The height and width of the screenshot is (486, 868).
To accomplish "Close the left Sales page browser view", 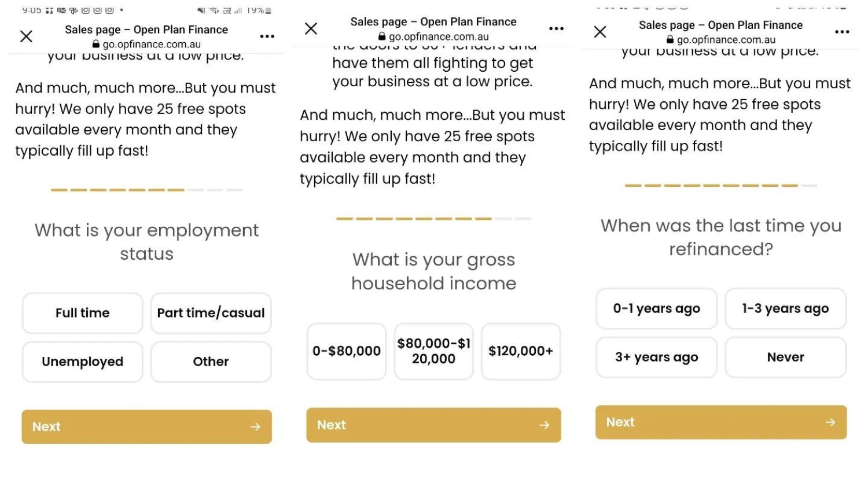I will 26,36.
